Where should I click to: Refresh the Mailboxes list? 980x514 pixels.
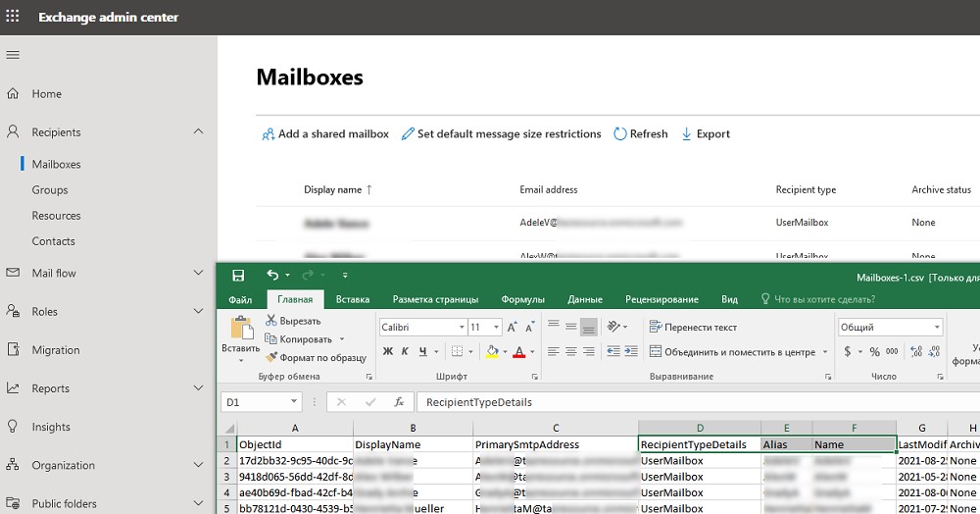click(641, 133)
